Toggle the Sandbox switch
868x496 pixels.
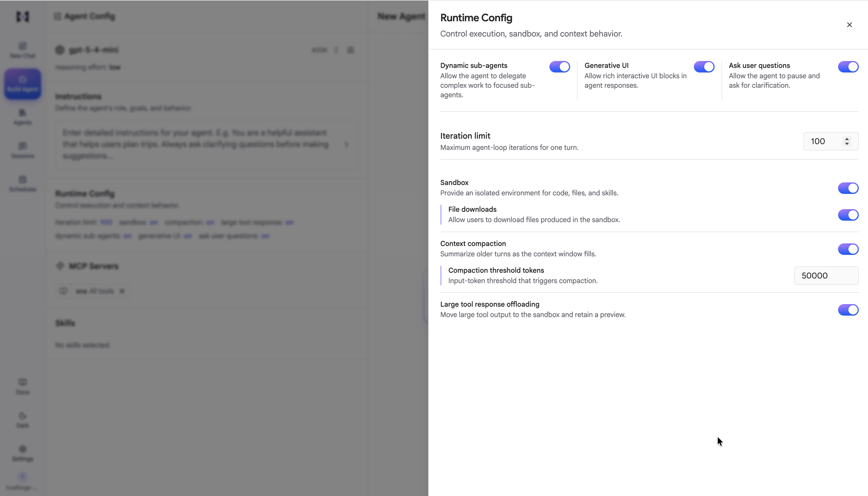click(848, 188)
